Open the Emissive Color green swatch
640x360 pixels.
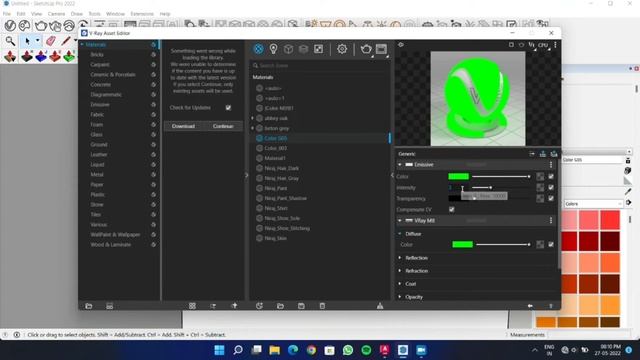(x=458, y=176)
